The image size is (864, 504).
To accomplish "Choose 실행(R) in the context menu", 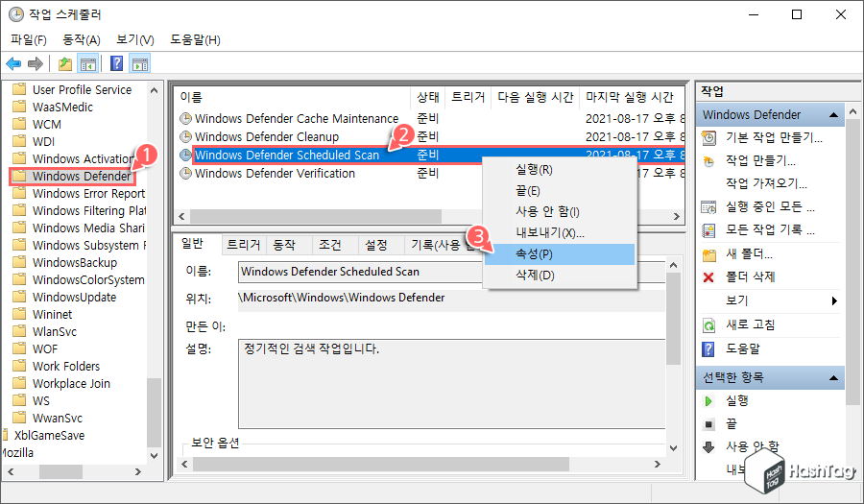I will pos(560,170).
